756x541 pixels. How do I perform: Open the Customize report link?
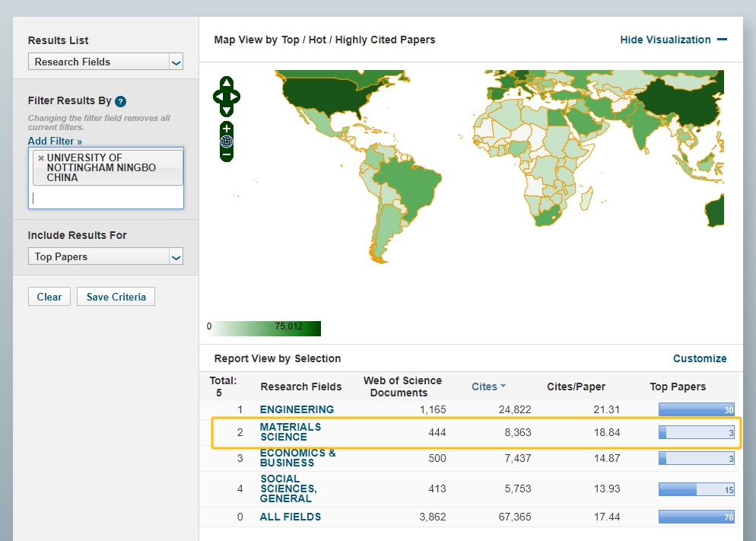tap(700, 358)
